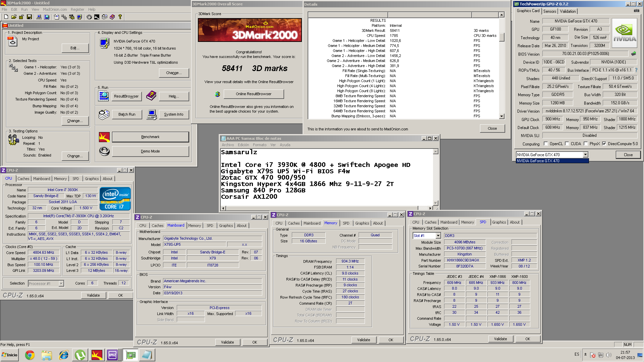Screen dimensions: 644x362
Task: Select the About tab in the CPU-Z Memory window
Action: coord(378,223)
